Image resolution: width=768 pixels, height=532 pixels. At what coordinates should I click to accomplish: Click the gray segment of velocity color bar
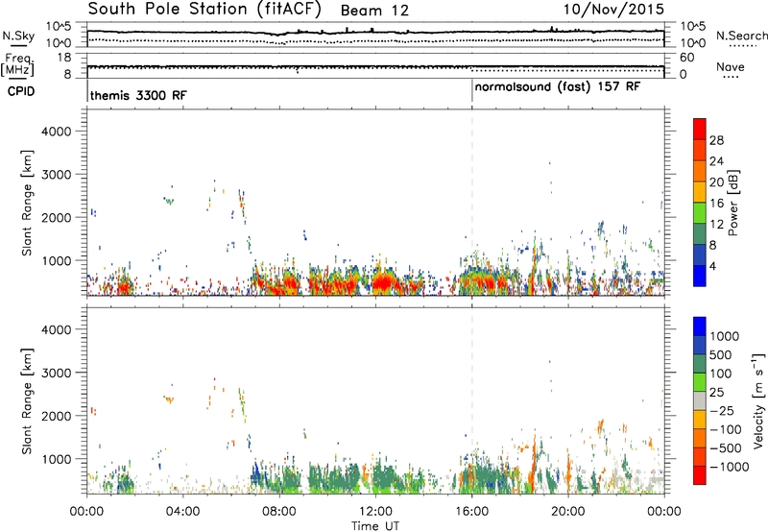coord(700,400)
